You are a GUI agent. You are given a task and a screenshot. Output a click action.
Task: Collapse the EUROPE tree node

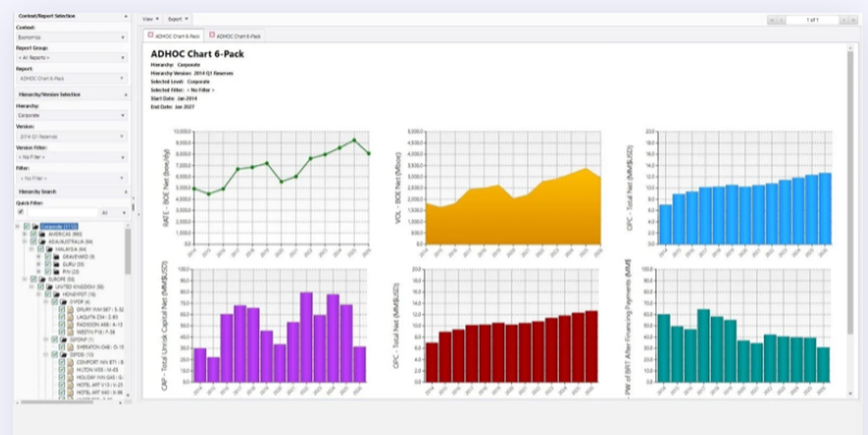[24, 279]
